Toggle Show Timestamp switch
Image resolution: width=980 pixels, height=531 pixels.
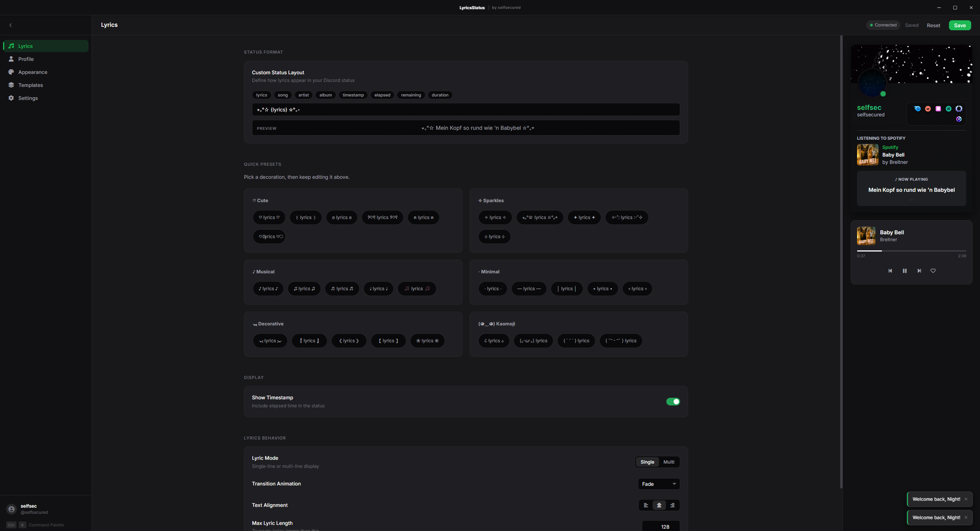pyautogui.click(x=673, y=402)
